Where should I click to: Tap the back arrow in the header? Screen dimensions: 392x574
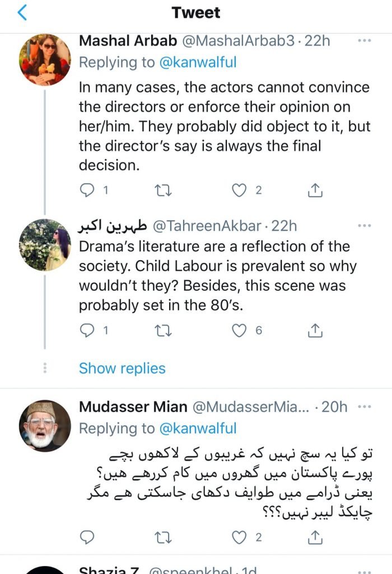[22, 13]
